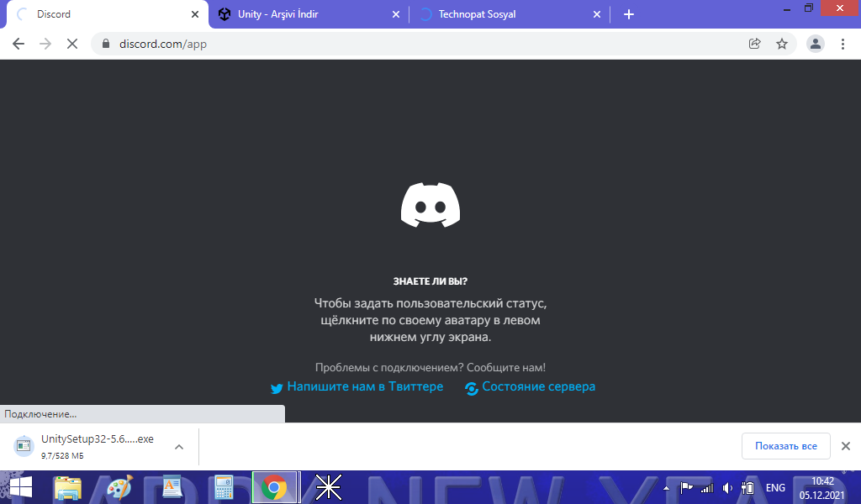Minimize the Chrome window
The image size is (861, 504).
787,8
